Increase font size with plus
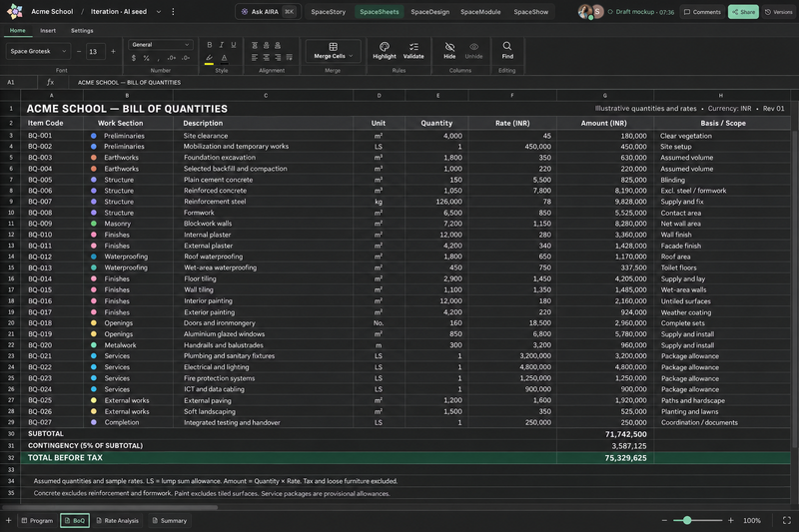Image resolution: width=799 pixels, height=532 pixels. click(x=113, y=51)
